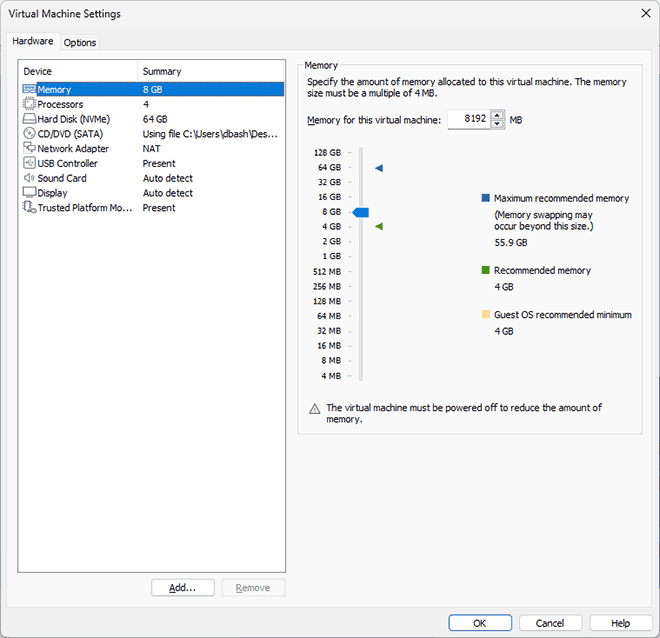Click the 512 MB slider label
This screenshot has width=660, height=638.
327,271
